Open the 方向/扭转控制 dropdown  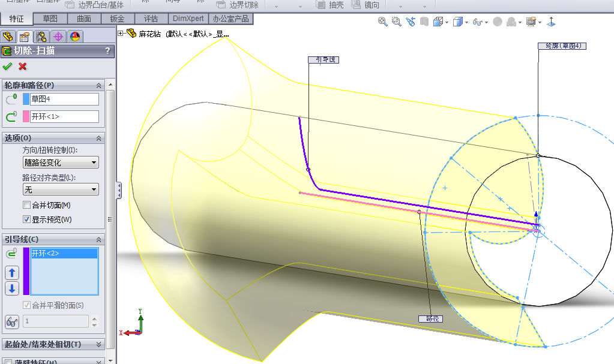click(61, 163)
